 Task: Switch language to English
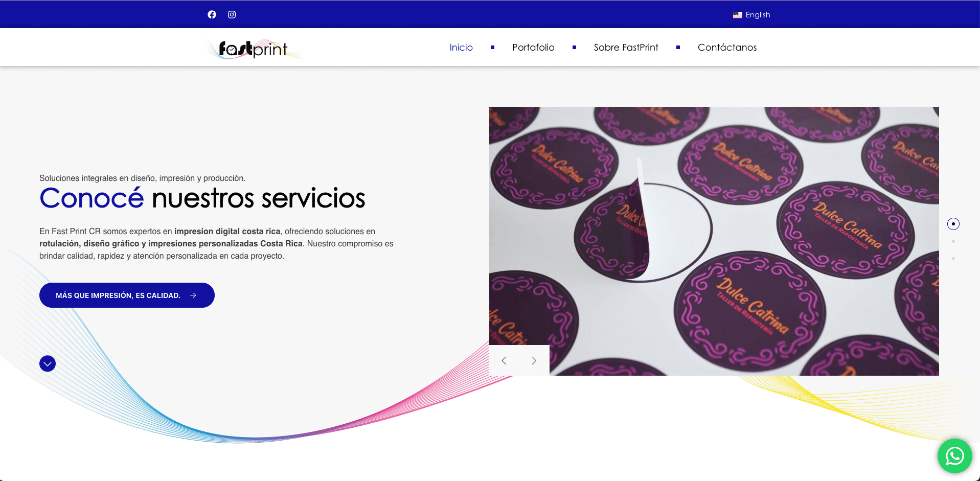pos(757,15)
